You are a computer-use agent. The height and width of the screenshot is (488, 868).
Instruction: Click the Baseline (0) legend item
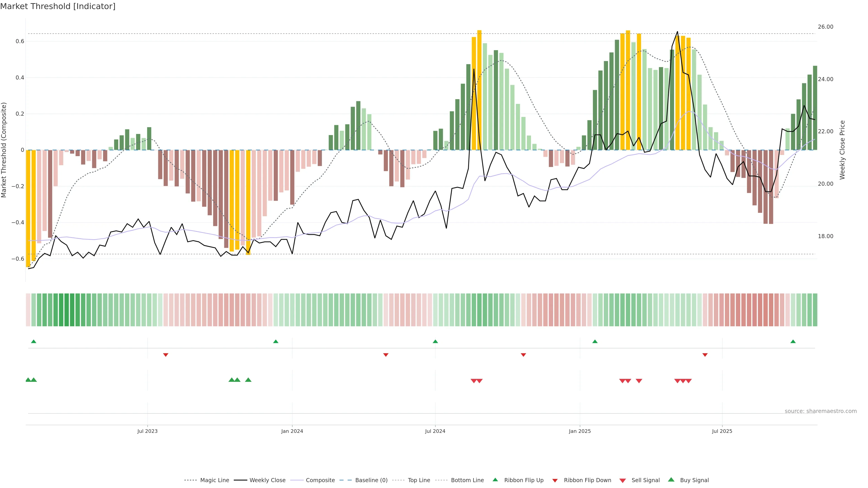[371, 480]
